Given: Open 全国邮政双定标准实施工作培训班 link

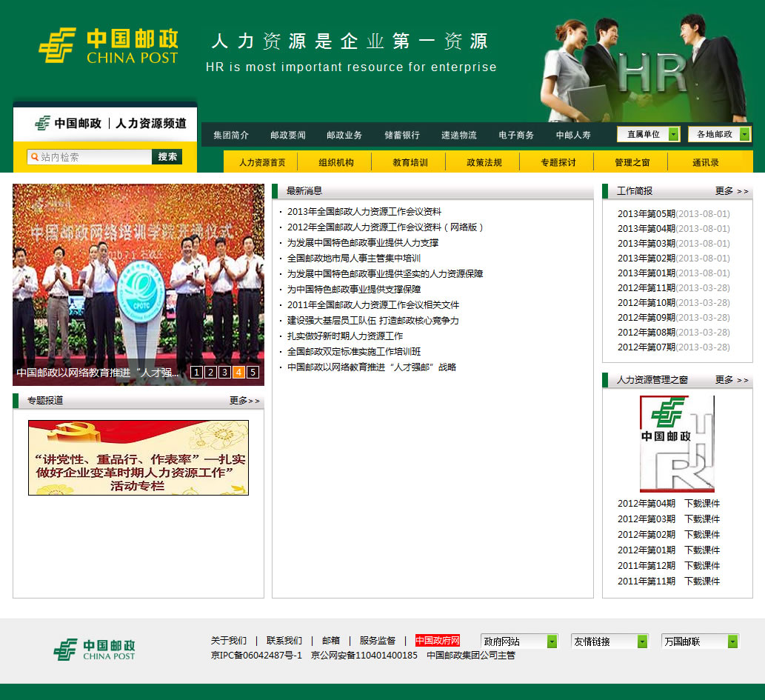Looking at the screenshot, I should tap(354, 352).
